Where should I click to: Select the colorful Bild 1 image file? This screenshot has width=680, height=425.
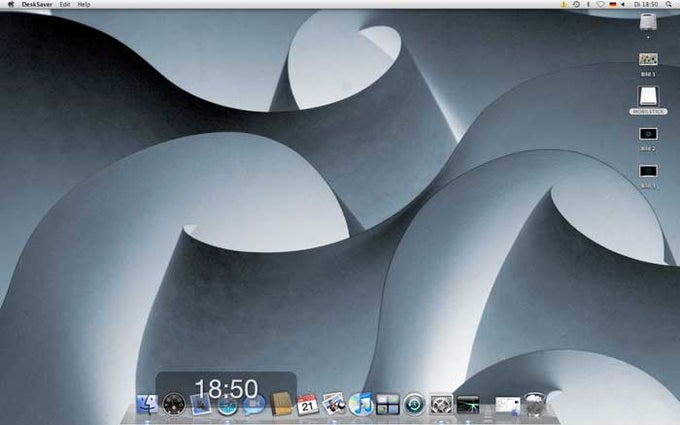648,59
